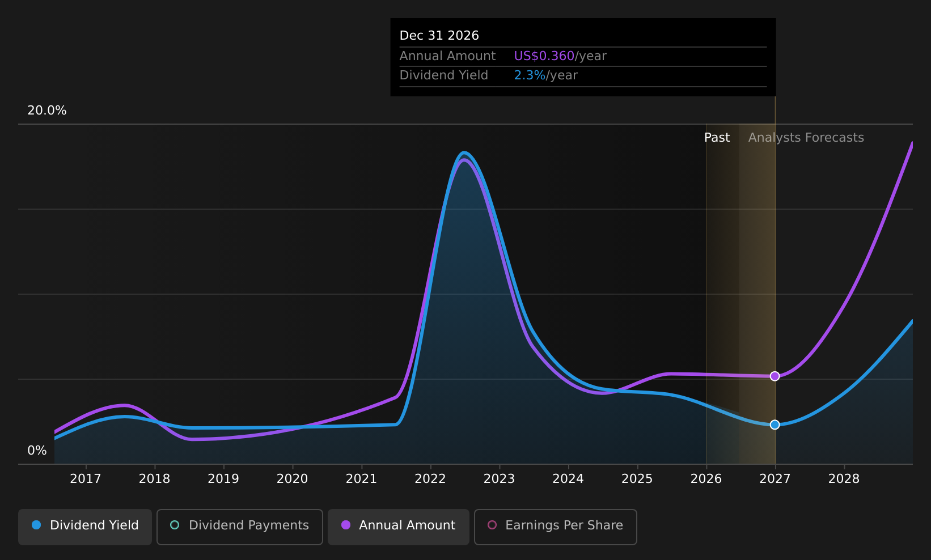This screenshot has width=931, height=560.
Task: Click the purple Annual Amount data point
Action: [775, 376]
